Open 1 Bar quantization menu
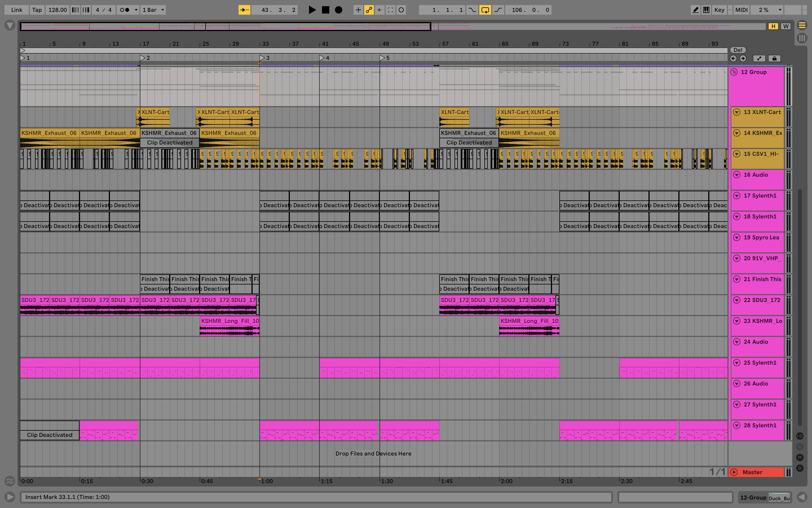This screenshot has width=812, height=508. [x=153, y=10]
